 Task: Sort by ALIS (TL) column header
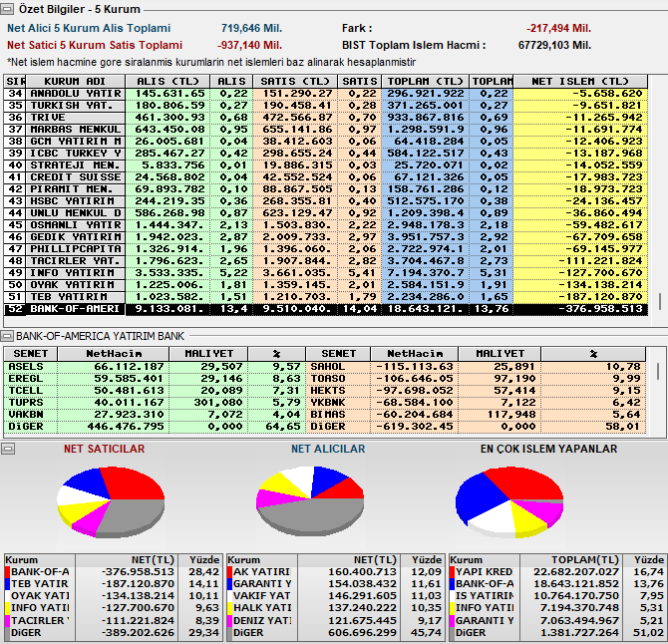click(167, 82)
